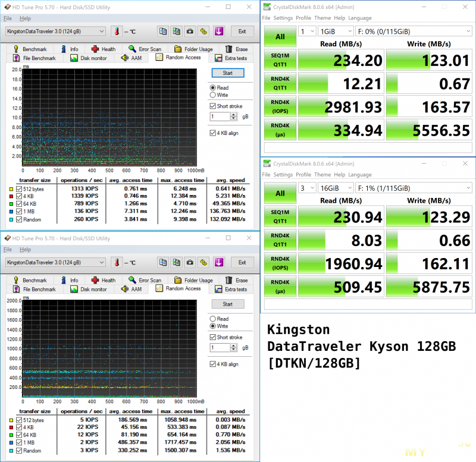The height and width of the screenshot is (462, 476).
Task: Uncheck 512 bytes row showing 1313 IOPS
Action: pyautogui.click(x=19, y=189)
